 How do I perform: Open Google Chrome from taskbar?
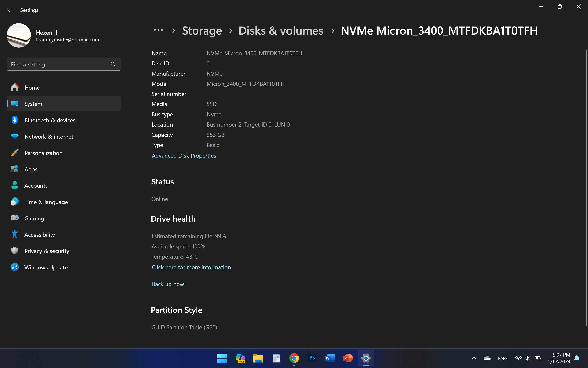click(294, 358)
